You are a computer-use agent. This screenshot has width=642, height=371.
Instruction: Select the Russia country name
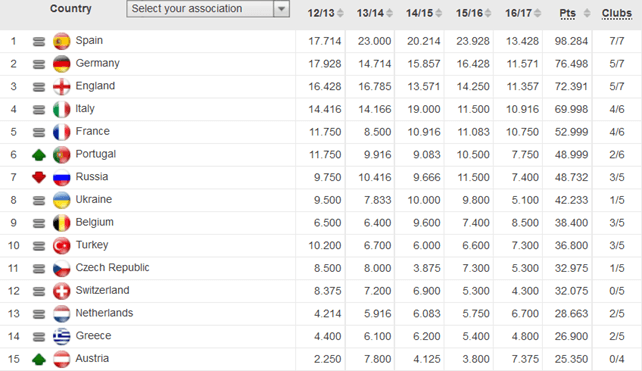coord(92,176)
